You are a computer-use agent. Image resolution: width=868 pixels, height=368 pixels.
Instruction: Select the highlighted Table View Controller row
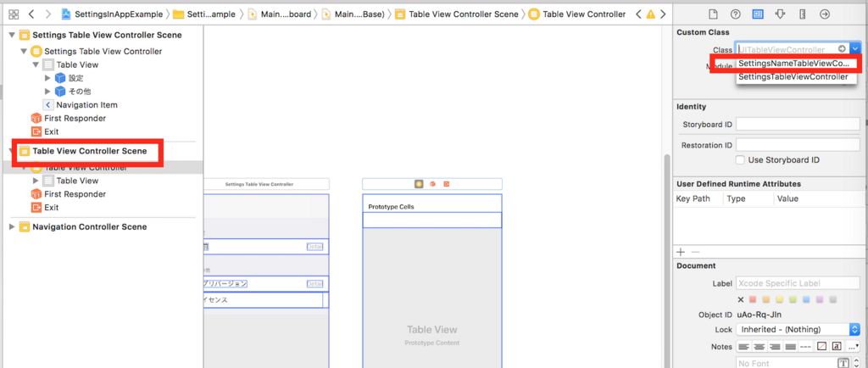102,167
